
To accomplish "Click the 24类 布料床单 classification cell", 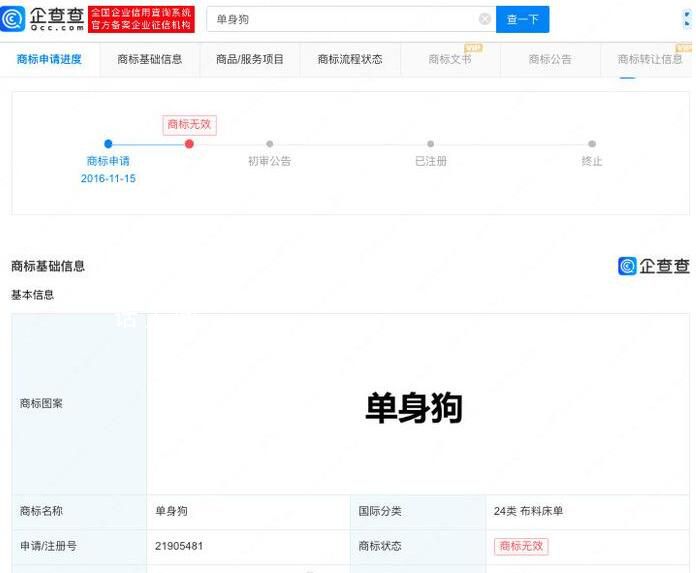I will pos(588,512).
